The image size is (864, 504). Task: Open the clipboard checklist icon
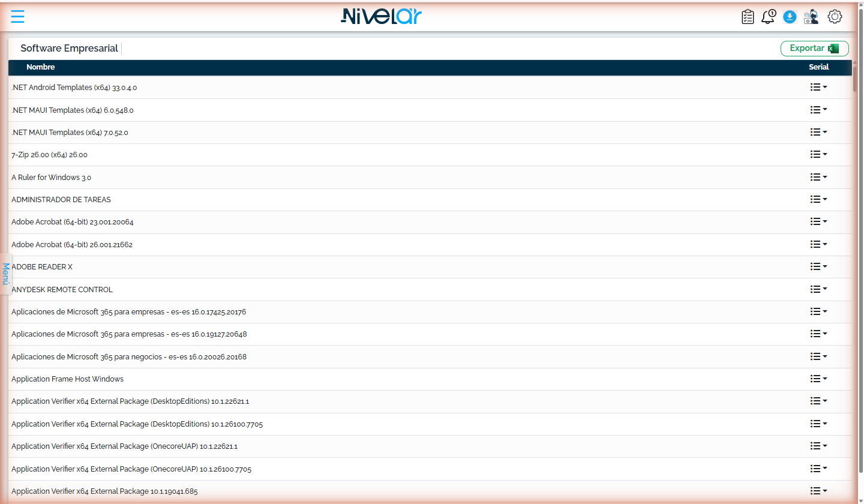(748, 17)
